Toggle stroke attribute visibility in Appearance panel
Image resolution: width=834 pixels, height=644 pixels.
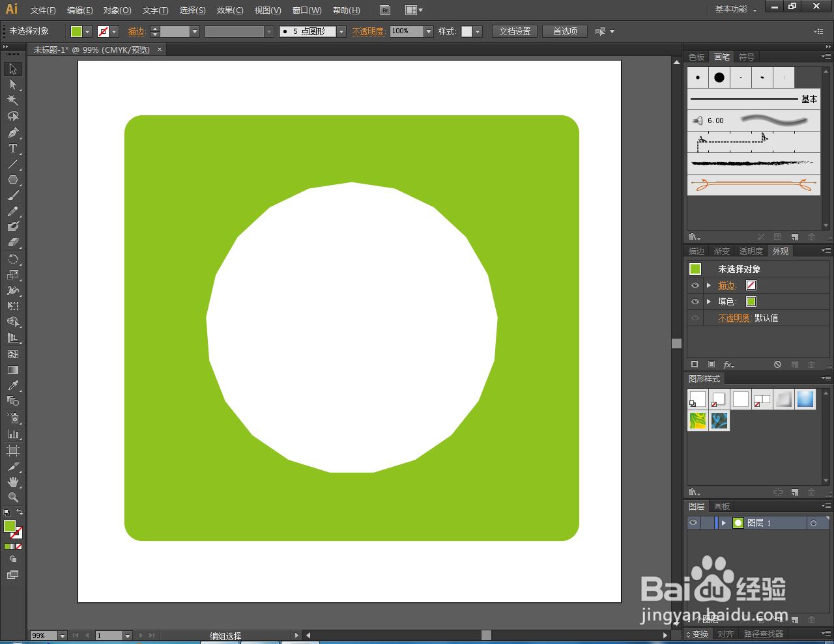tap(695, 285)
